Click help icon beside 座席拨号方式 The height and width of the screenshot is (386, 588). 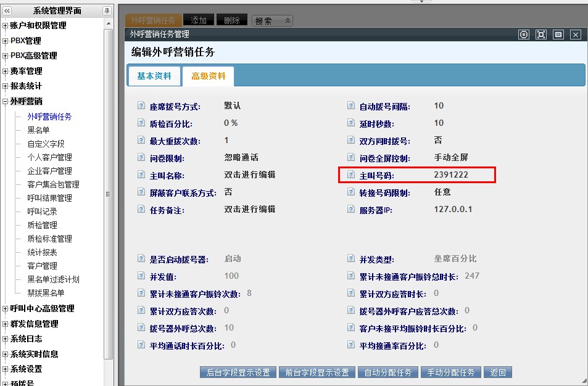point(141,105)
